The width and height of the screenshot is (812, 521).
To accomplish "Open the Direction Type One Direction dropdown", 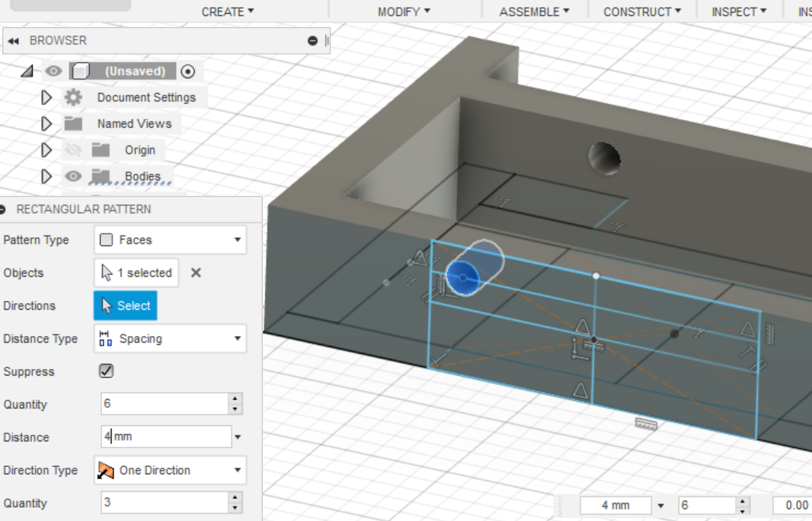I will click(x=170, y=470).
